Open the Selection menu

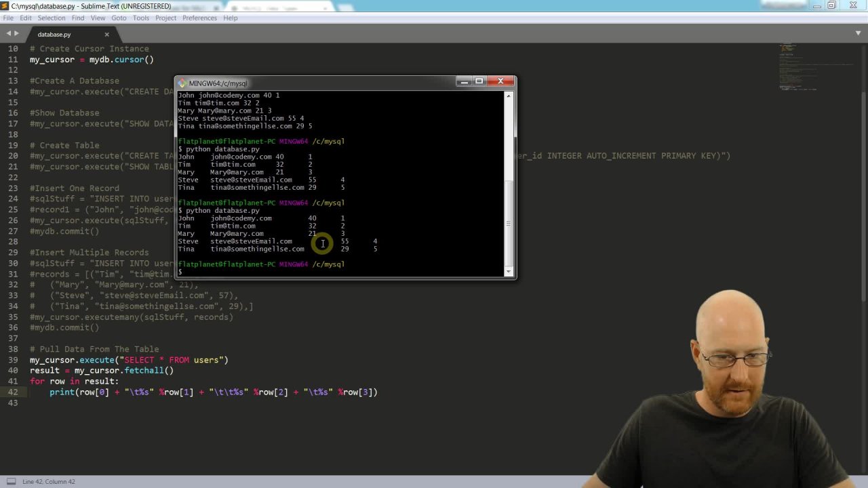point(52,18)
